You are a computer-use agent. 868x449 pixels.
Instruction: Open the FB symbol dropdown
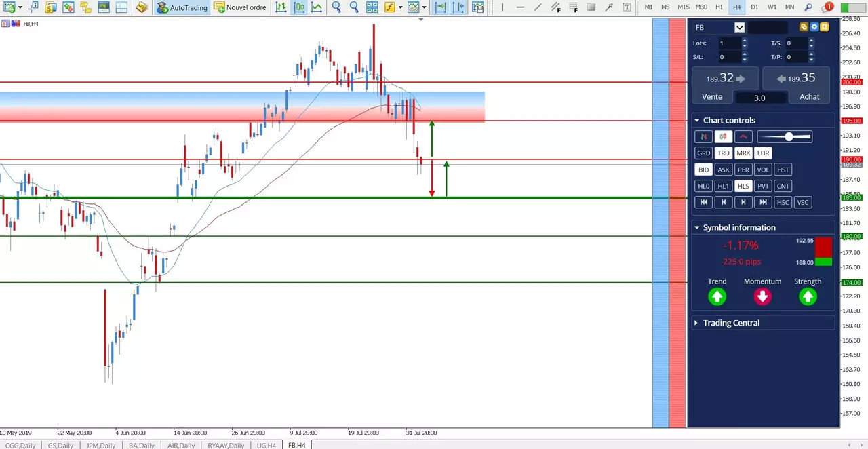pos(739,27)
